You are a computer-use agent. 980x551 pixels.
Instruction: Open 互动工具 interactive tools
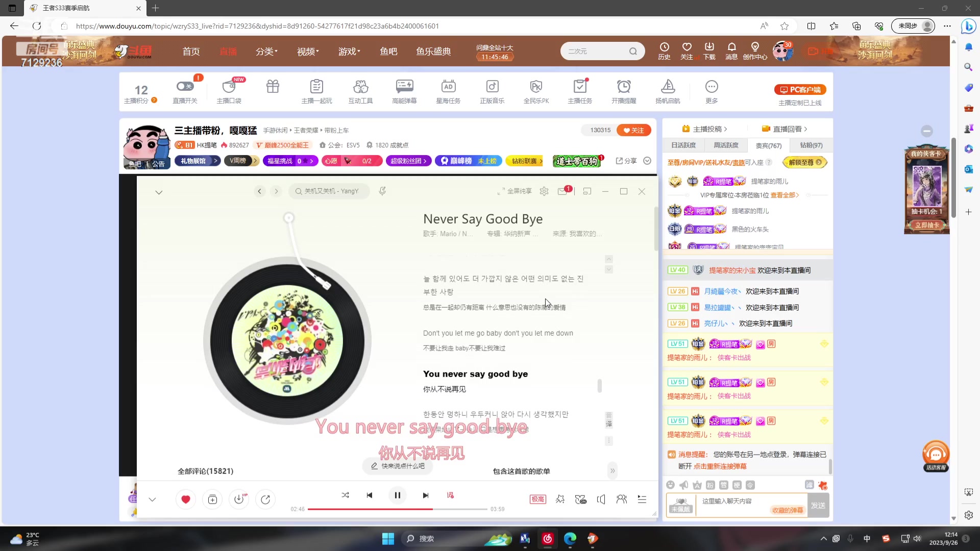(x=360, y=91)
